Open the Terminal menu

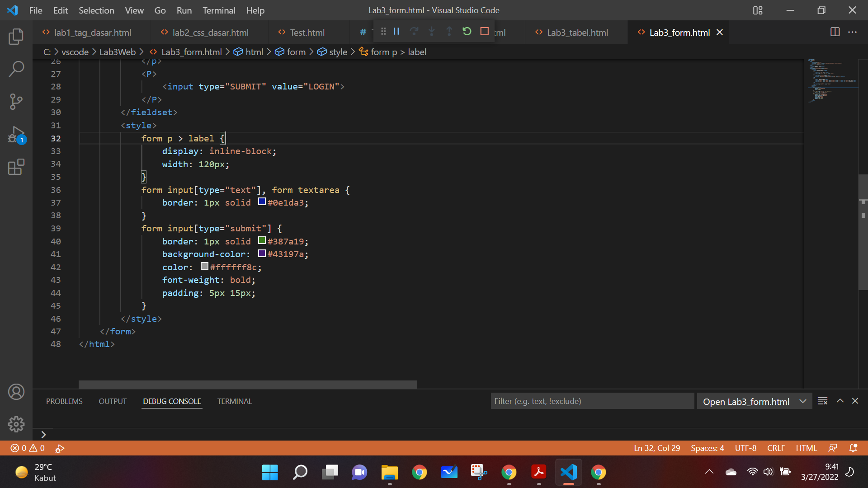click(219, 10)
